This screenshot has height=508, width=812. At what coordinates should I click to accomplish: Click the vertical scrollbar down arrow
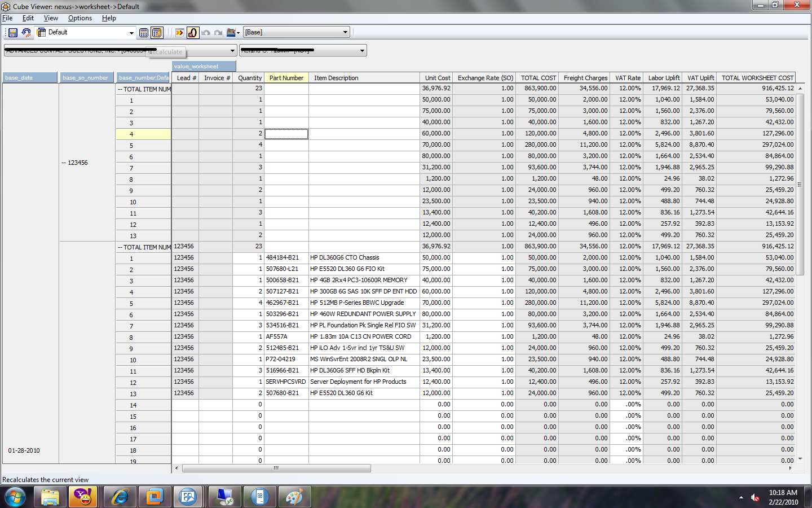click(800, 459)
